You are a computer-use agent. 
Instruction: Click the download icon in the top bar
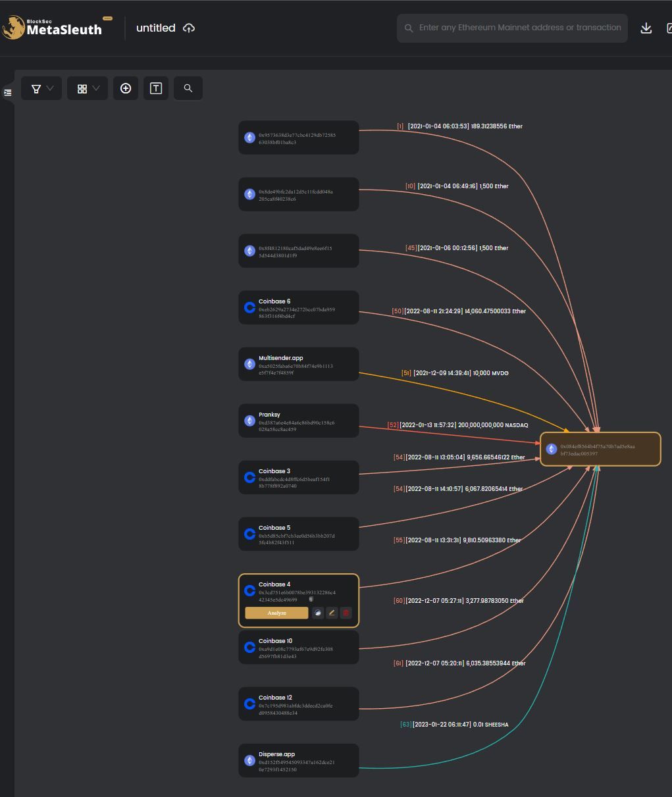646,28
